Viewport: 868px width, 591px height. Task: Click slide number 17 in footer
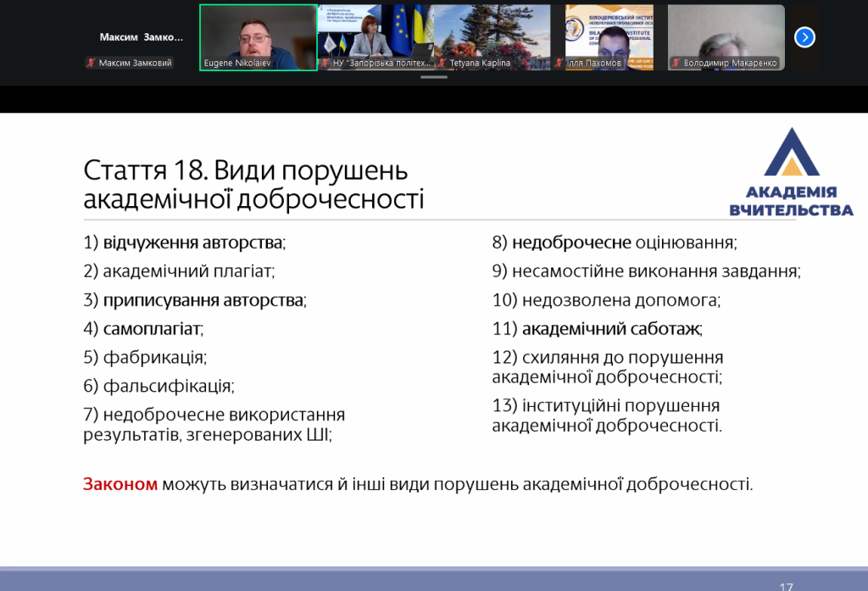tap(786, 585)
